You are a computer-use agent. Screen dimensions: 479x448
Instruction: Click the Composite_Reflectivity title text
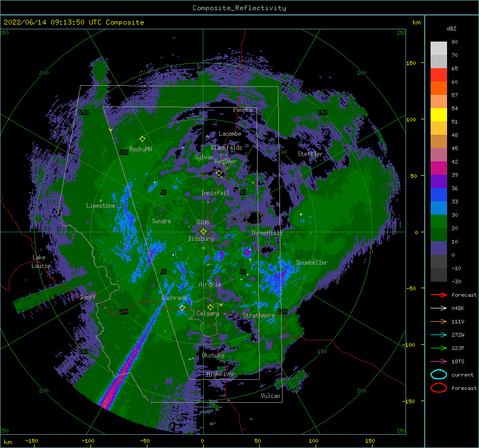click(x=239, y=8)
